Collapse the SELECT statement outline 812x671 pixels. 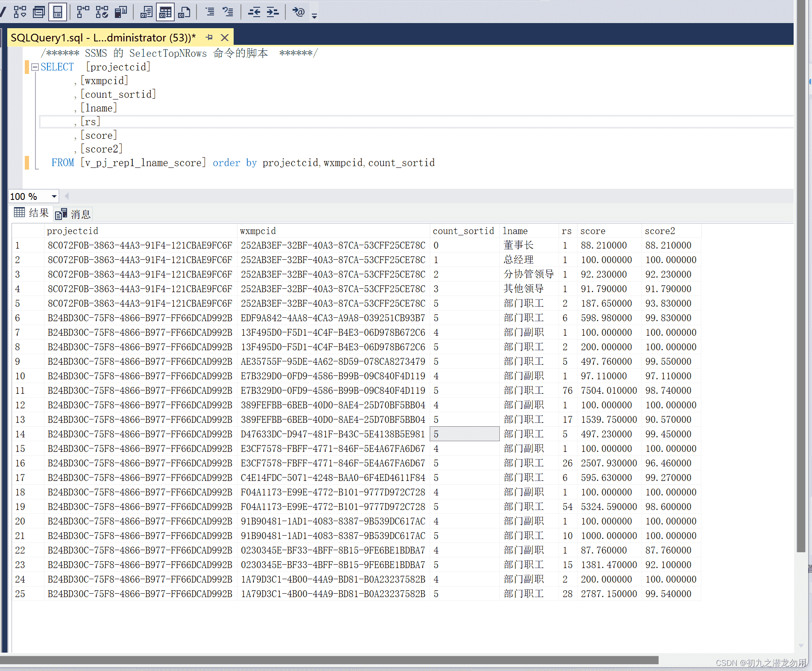coord(35,67)
